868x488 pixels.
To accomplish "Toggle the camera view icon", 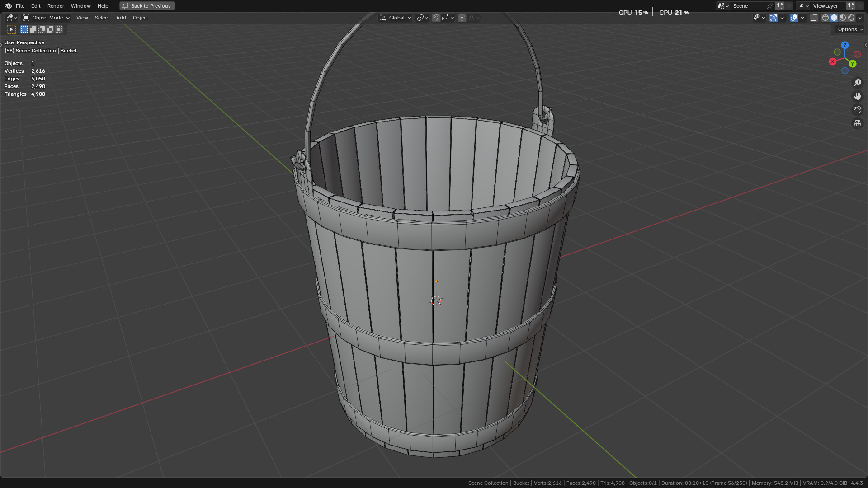I will click(x=858, y=110).
